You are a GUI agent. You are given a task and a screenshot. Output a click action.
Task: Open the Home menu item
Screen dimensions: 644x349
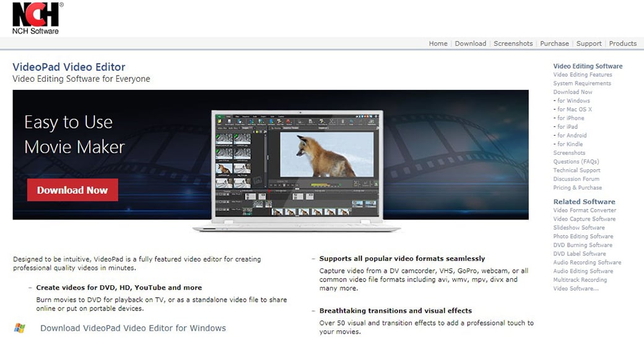tap(438, 43)
